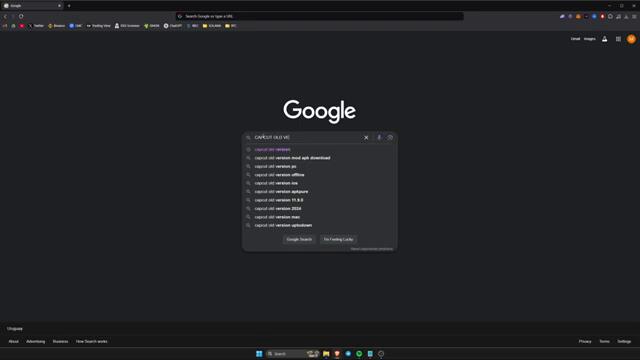Open the Twitter bookmark
Viewport: 640px width, 360px height.
tap(36, 26)
